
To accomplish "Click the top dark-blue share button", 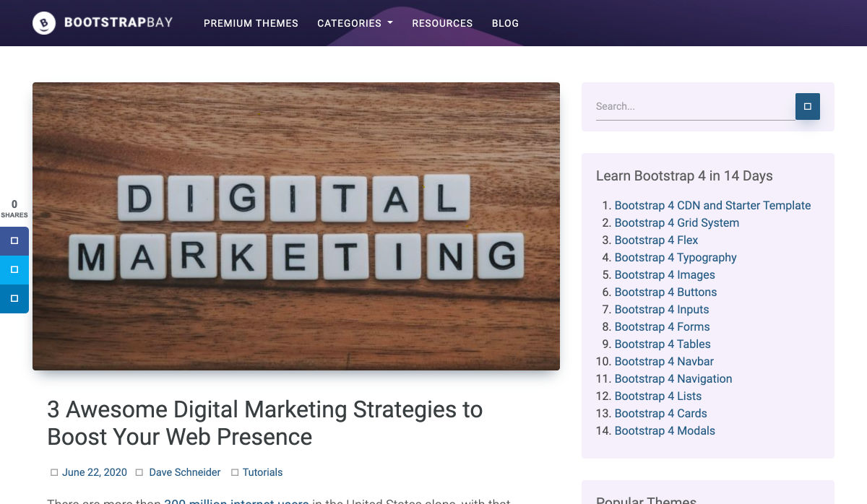I will point(14,241).
